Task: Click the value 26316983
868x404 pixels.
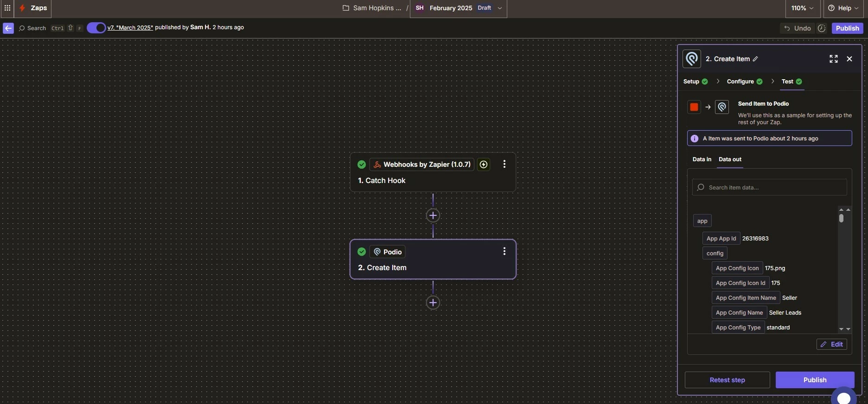Action: click(755, 239)
